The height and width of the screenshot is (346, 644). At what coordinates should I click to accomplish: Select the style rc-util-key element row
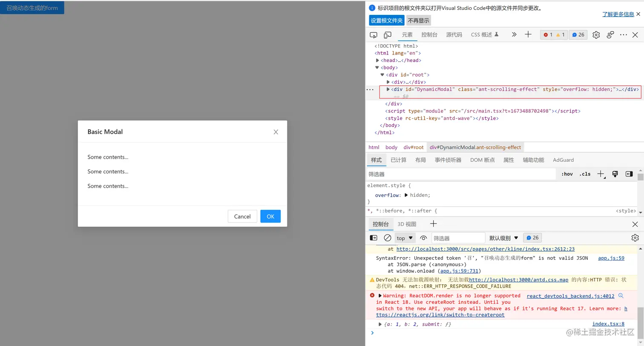tap(442, 118)
